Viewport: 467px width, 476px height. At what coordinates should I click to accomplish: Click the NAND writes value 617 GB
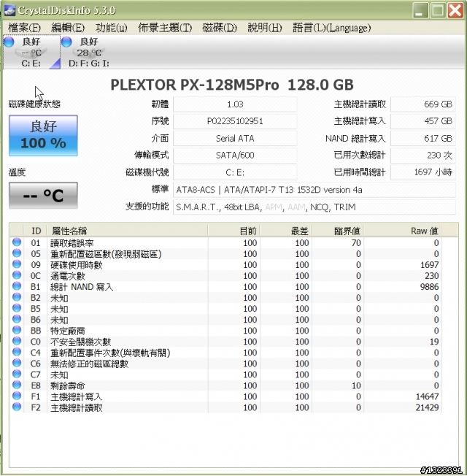pyautogui.click(x=423, y=139)
